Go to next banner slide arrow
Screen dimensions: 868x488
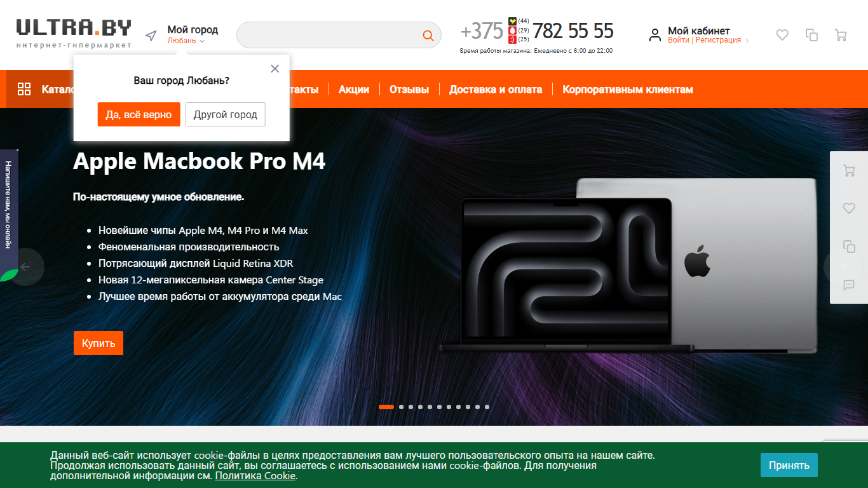pos(842,267)
